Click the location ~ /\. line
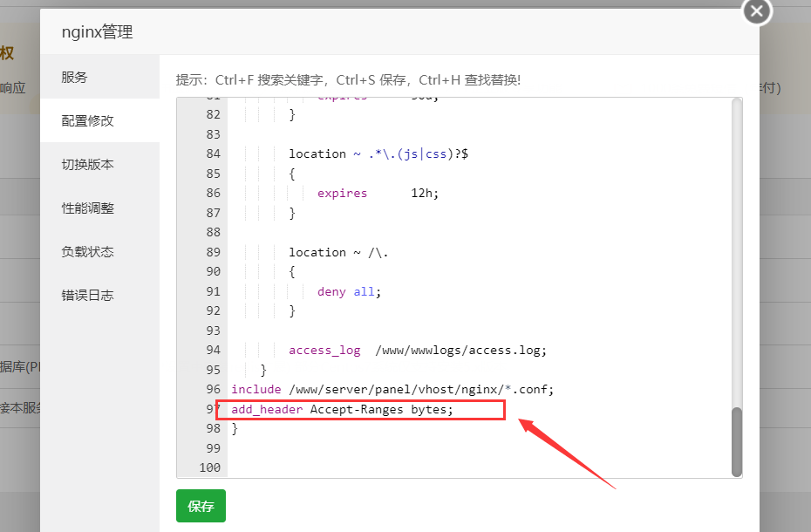Viewport: 811px width, 532px height. click(x=338, y=253)
